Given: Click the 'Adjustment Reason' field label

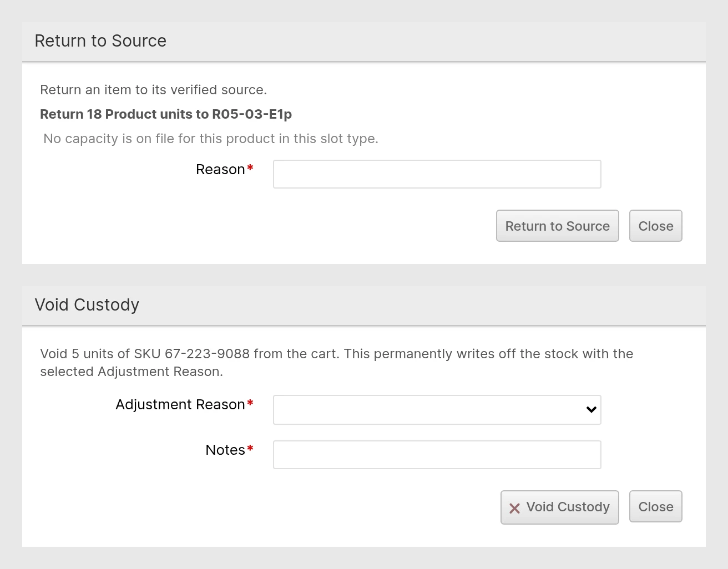Looking at the screenshot, I should [180, 405].
